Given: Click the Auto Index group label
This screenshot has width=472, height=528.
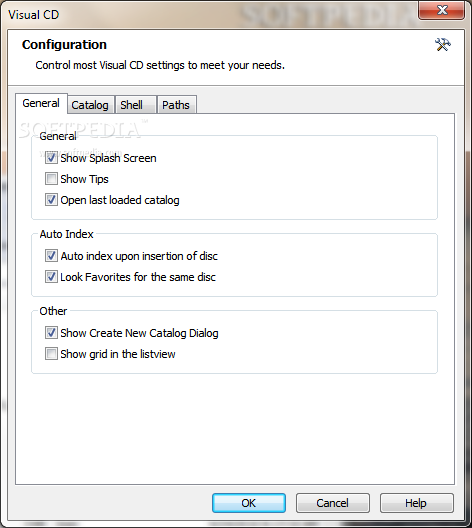Looking at the screenshot, I should [x=66, y=234].
